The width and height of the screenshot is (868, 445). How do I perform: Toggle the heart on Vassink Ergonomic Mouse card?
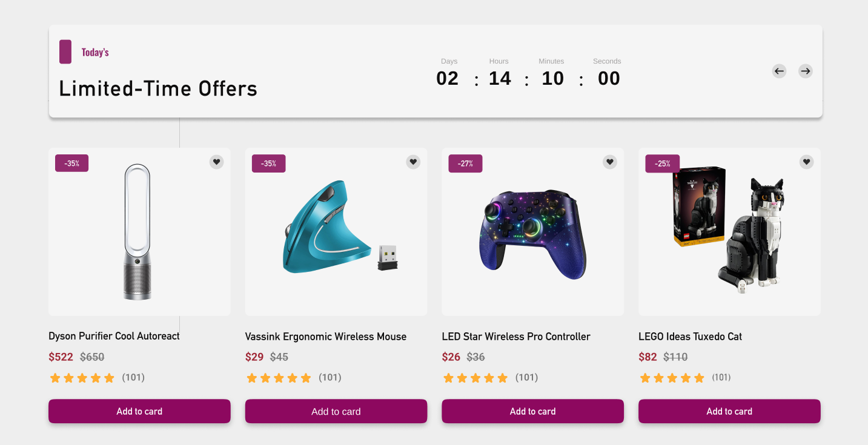(413, 162)
